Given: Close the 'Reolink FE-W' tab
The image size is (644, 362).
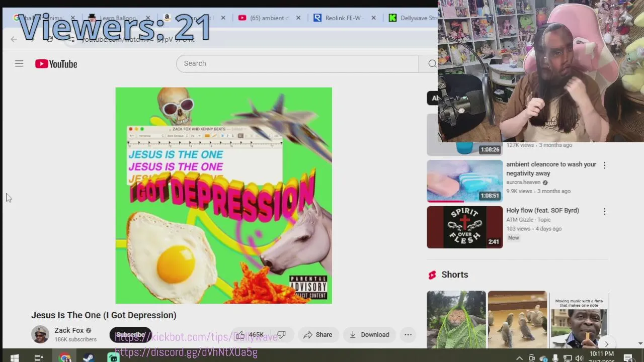Looking at the screenshot, I should pos(373,18).
